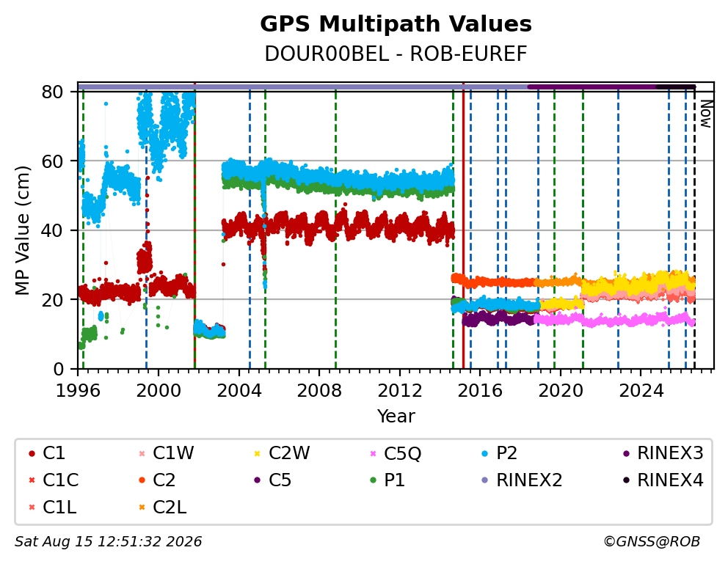Viewport: 728px width, 564px height.
Task: Click the Now marker label
Action: 706,114
